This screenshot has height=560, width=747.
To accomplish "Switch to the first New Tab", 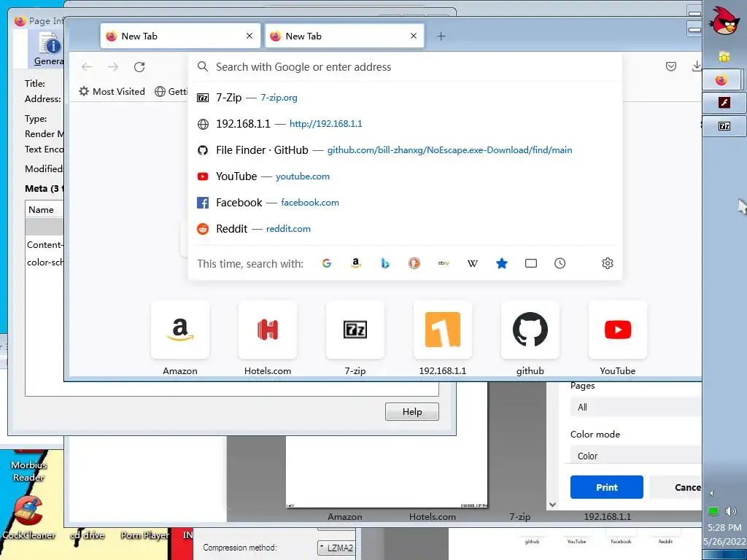I will tap(180, 36).
